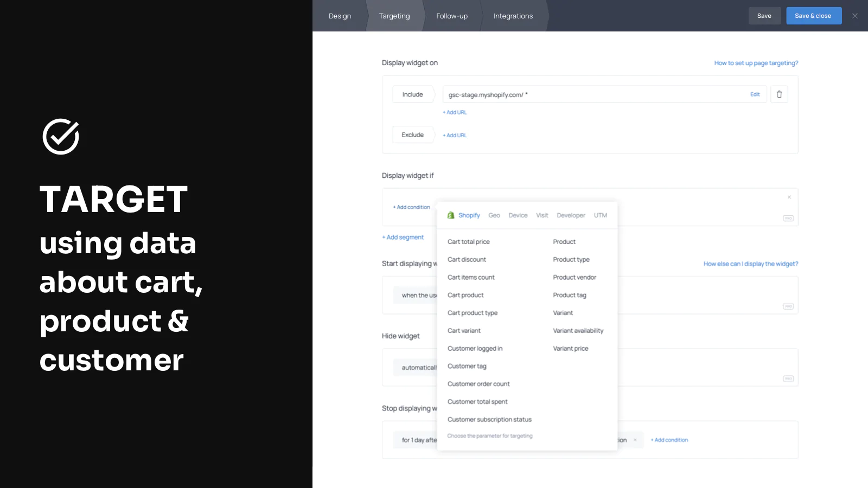Close the targeting editor with X icon
This screenshot has height=488, width=868.
tap(855, 16)
